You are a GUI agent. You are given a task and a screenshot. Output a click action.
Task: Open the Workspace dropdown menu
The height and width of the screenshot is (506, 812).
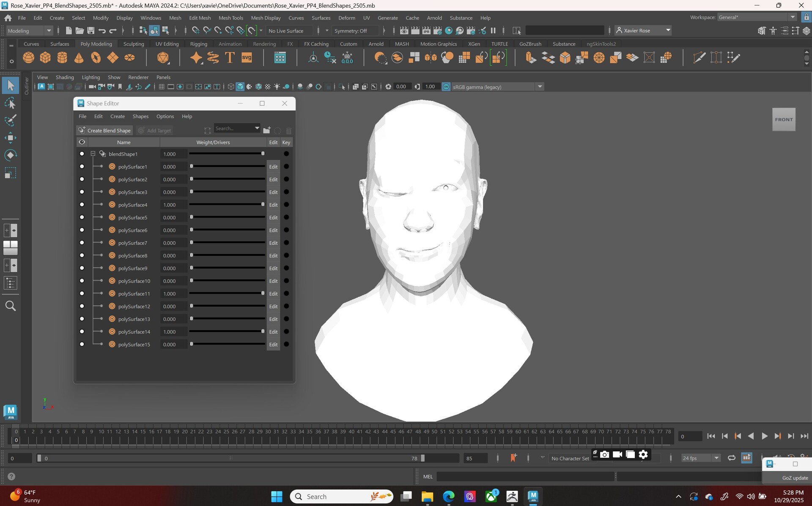pos(793,17)
